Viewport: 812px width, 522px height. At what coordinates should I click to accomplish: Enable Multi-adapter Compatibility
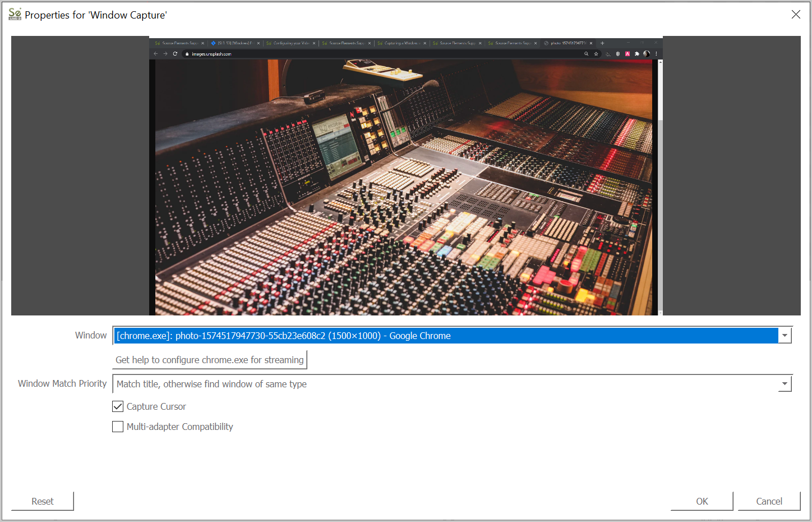point(118,427)
